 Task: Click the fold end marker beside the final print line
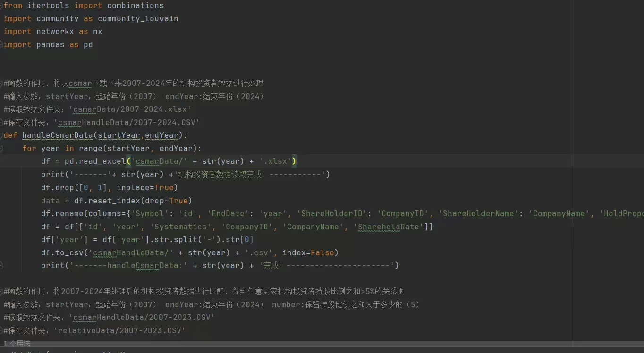[x=1, y=265]
